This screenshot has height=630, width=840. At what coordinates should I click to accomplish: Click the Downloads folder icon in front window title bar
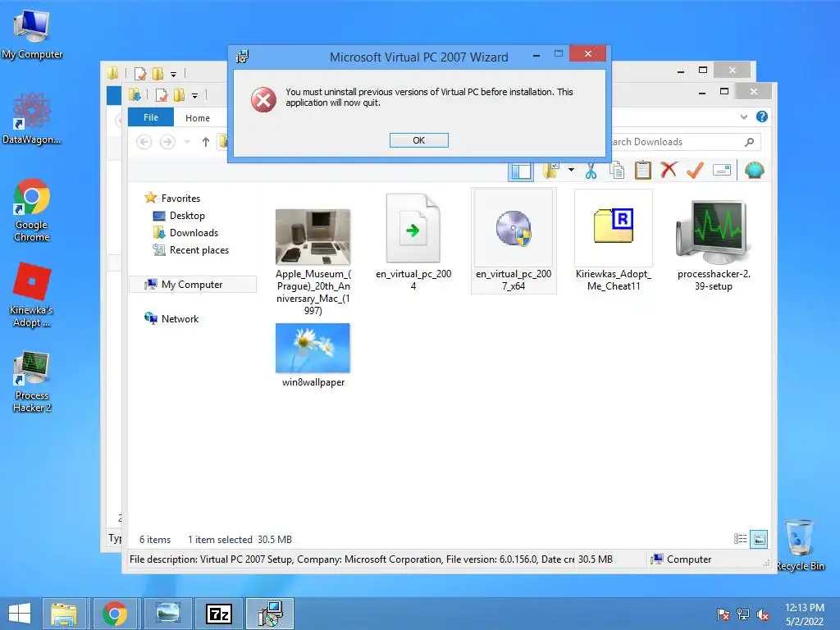[135, 95]
